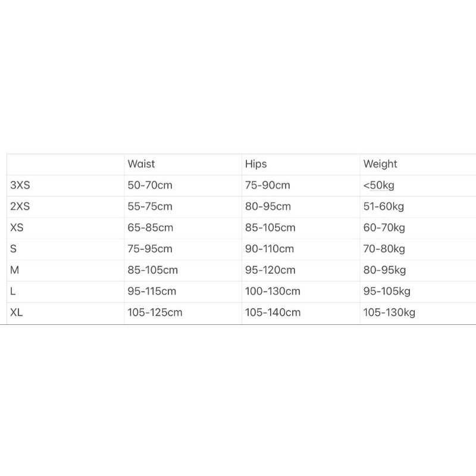
Task: Click the <50kg weight cell
Action: coord(378,185)
